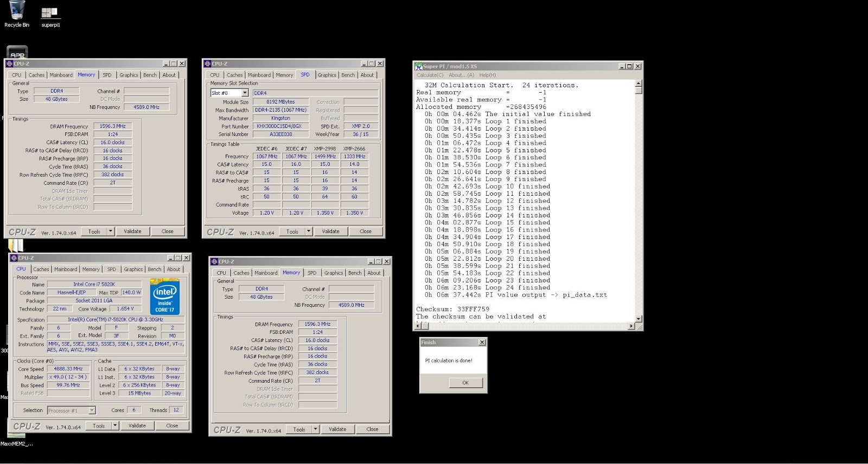868x464 pixels.
Task: Expand Tools arrow in the CPU-tab CPU-Z window
Action: 115,426
